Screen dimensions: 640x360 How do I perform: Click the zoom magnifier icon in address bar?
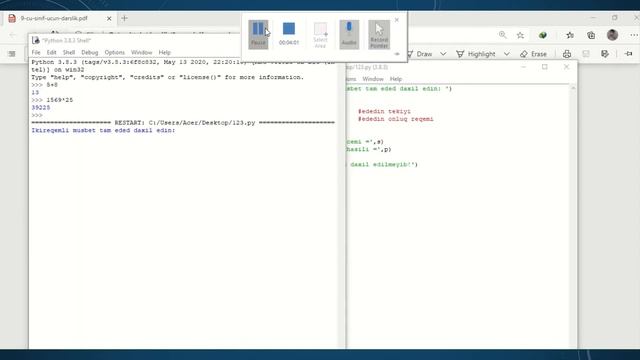point(502,35)
